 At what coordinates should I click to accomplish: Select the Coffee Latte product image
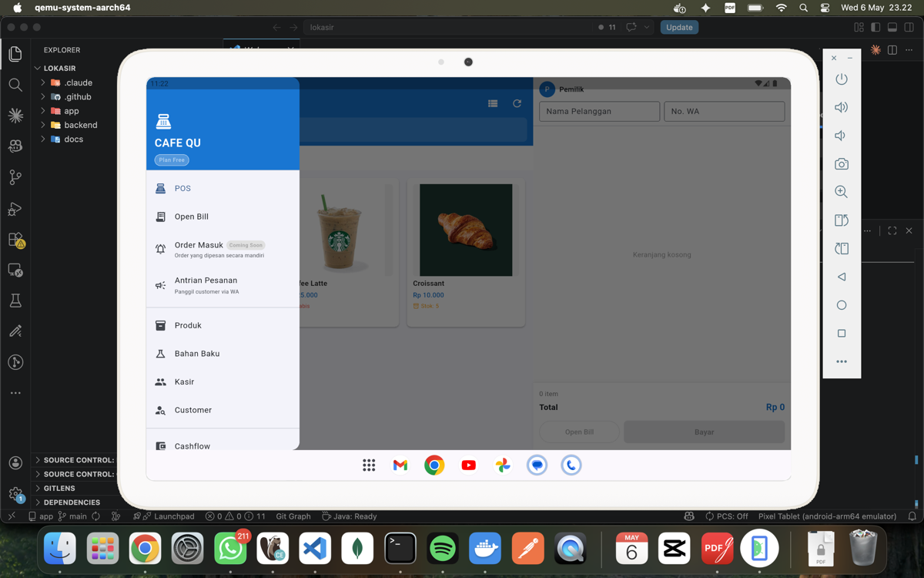point(341,230)
